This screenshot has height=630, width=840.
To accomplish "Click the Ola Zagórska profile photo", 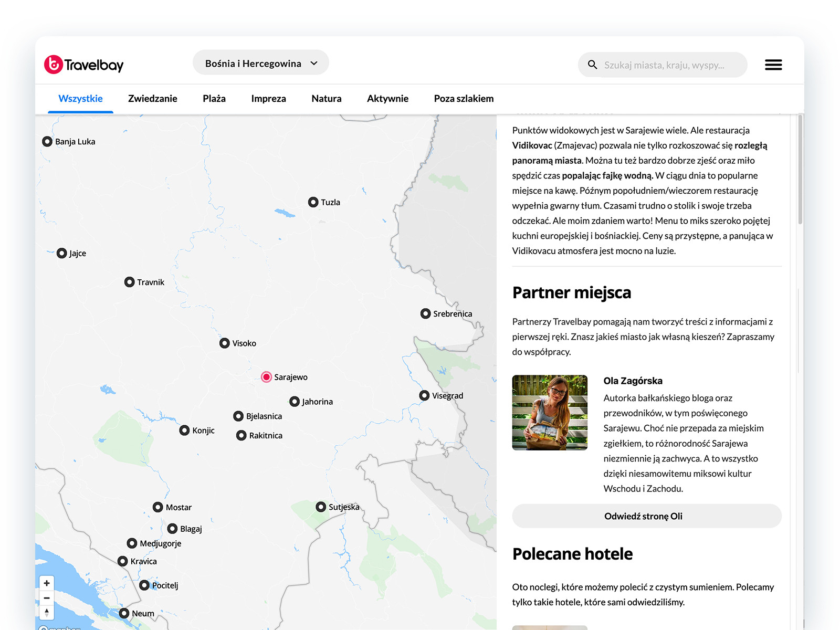I will [x=550, y=412].
